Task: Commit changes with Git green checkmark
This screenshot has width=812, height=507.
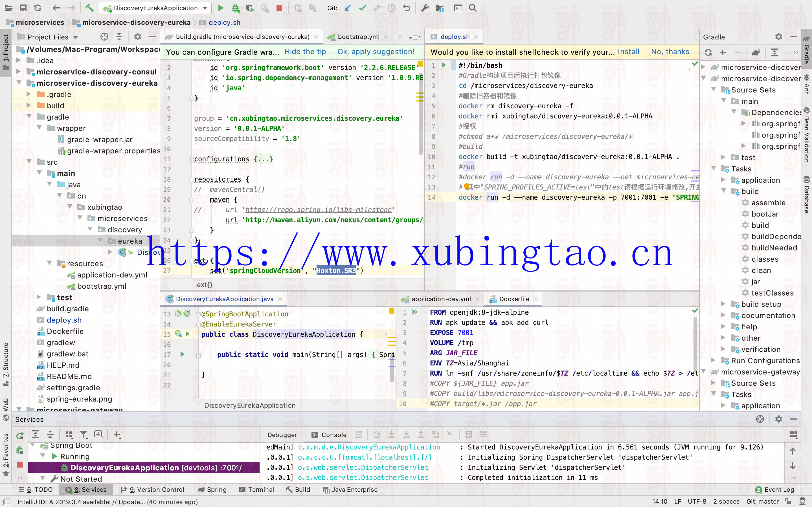Action: pyautogui.click(x=363, y=8)
